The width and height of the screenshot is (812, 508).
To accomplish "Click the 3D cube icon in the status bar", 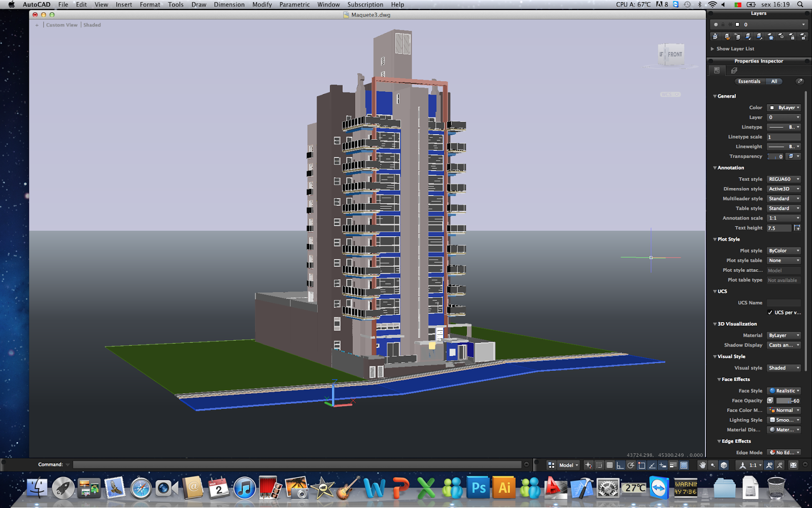I will tap(724, 465).
